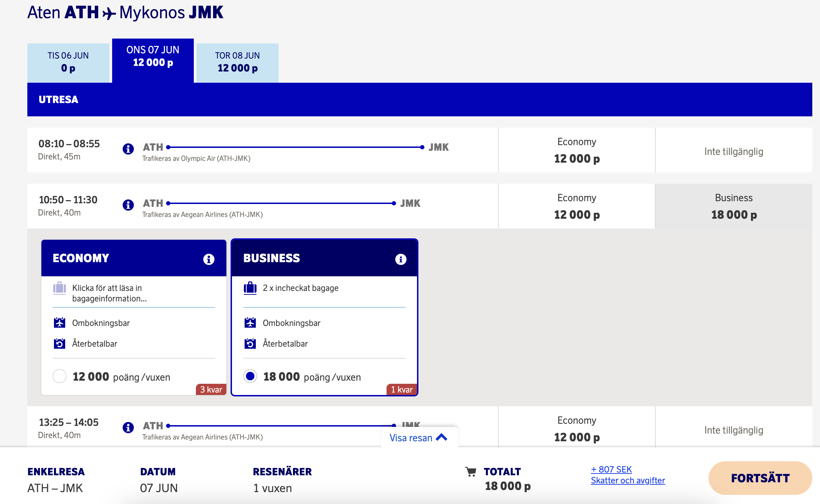Screen dimensions: 820x504
Task: Open the Skatter och avgifter link
Action: point(628,480)
